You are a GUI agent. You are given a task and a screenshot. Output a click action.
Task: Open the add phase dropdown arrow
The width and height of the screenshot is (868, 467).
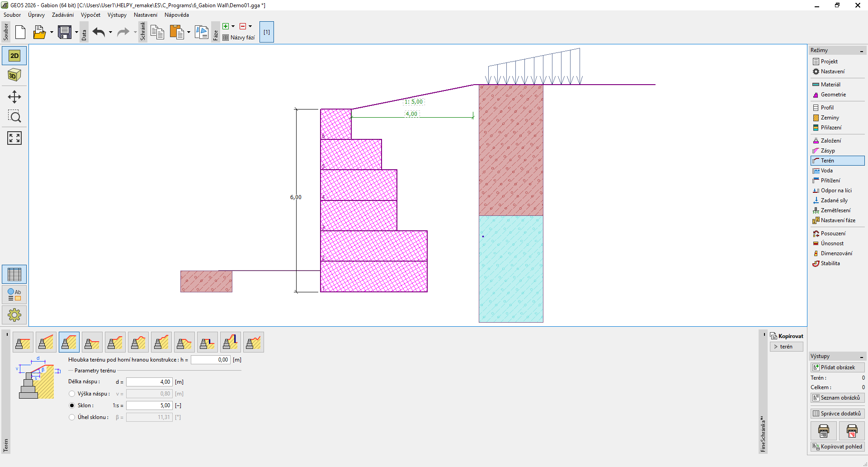(x=233, y=26)
